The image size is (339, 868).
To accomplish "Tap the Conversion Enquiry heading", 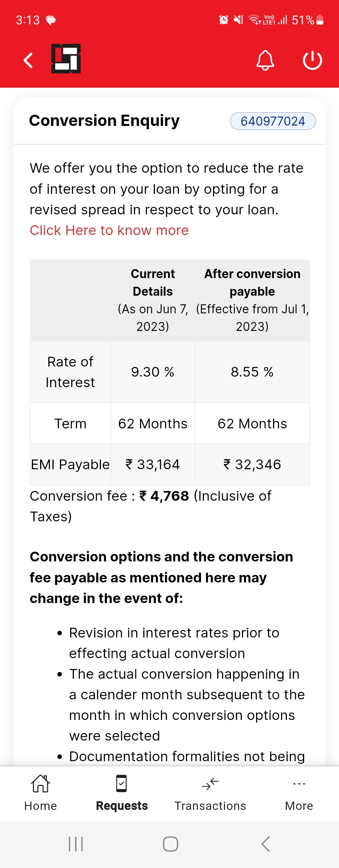I will (104, 121).
